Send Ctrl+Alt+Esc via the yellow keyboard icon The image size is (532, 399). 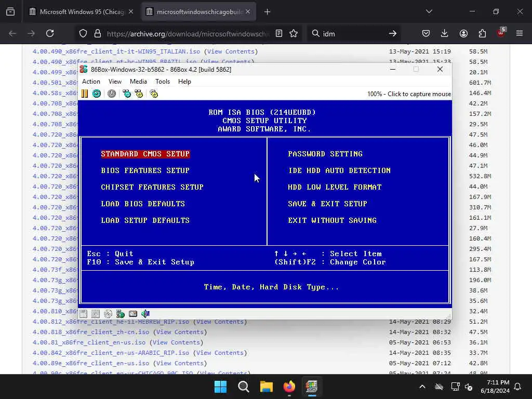coord(139,94)
